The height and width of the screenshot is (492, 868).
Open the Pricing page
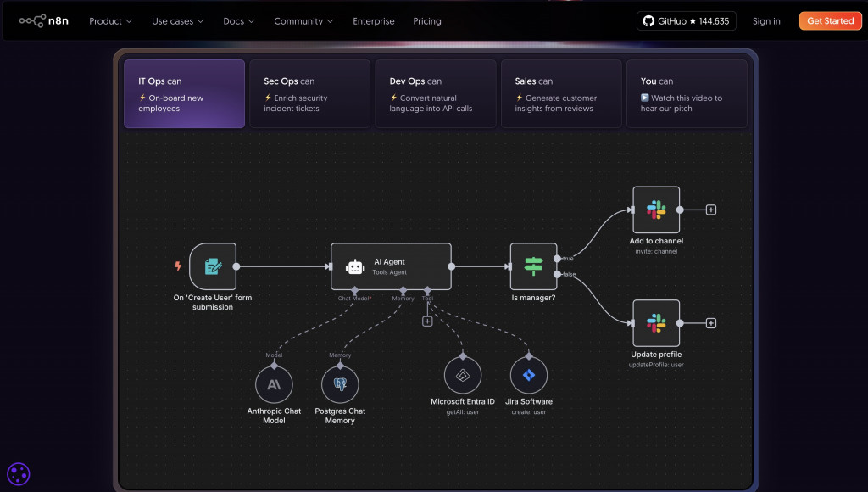coord(427,21)
